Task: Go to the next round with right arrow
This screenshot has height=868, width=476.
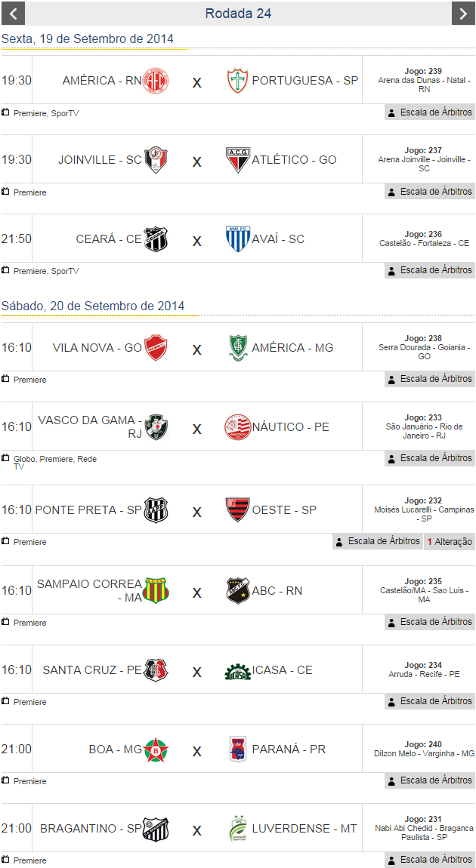Action: 463,14
